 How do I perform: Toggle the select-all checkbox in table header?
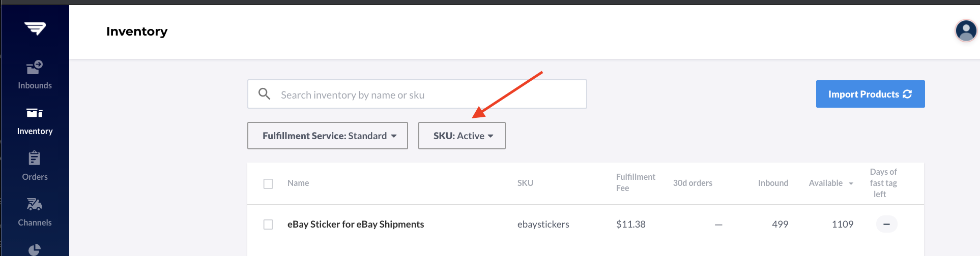click(x=268, y=184)
